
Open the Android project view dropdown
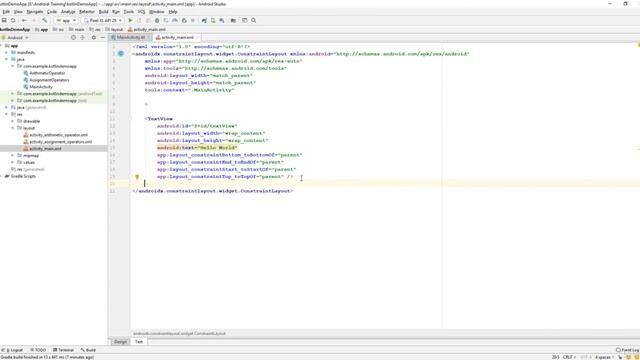click(x=16, y=38)
